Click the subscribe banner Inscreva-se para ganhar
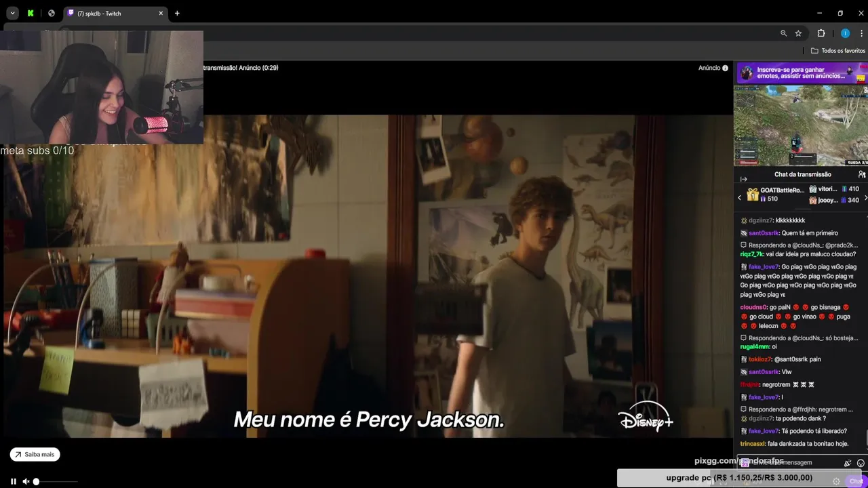868x488 pixels. [x=801, y=73]
